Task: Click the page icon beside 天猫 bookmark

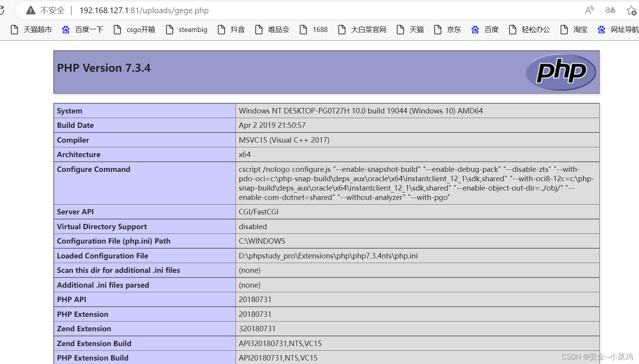Action: click(400, 30)
